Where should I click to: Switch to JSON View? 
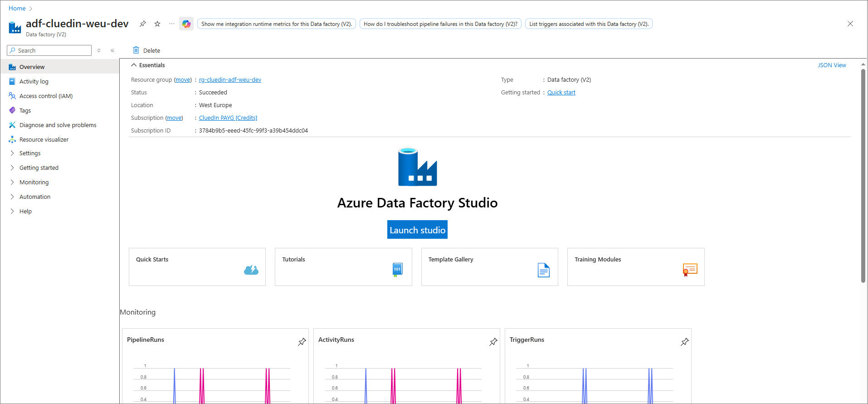832,65
